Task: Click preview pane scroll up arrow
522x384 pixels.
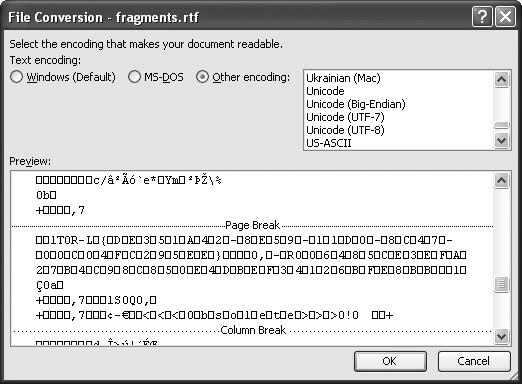Action: 502,180
